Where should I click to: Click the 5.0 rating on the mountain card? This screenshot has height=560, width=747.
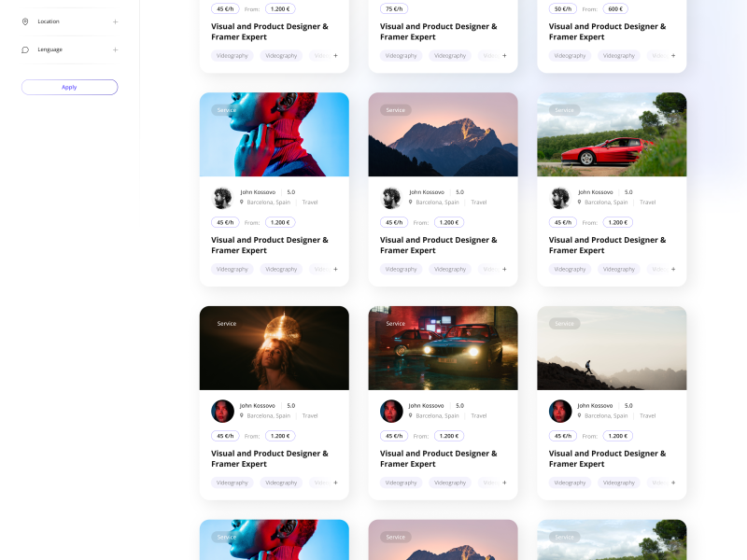click(459, 192)
